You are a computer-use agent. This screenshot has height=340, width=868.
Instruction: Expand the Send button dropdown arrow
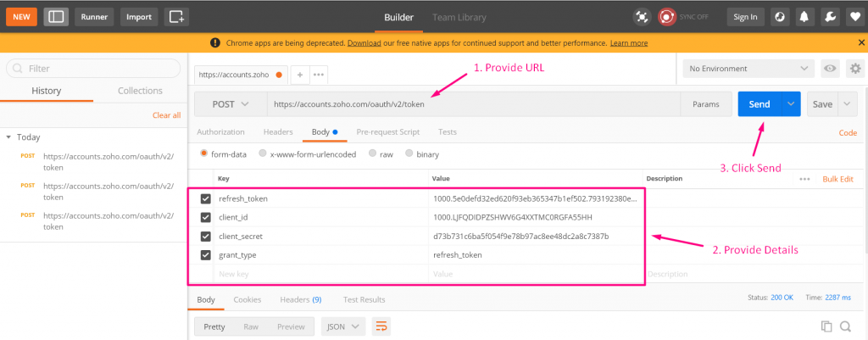(x=791, y=104)
